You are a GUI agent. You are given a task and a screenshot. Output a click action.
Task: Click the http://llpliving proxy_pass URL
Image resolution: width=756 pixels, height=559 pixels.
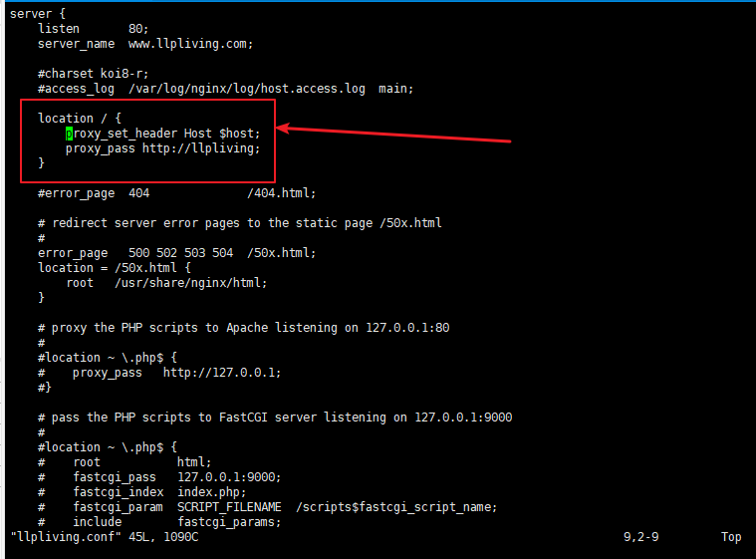click(x=200, y=148)
